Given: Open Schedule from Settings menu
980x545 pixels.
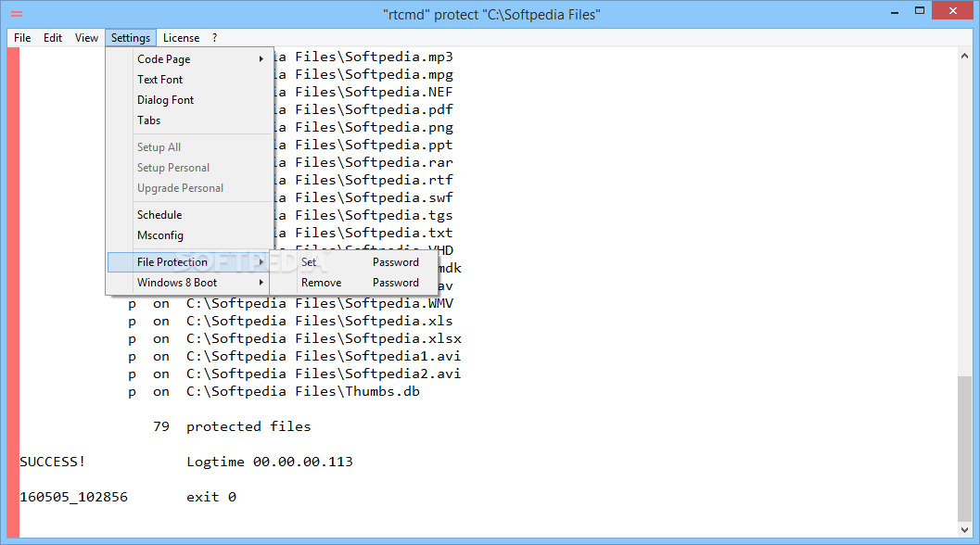Looking at the screenshot, I should point(191,214).
